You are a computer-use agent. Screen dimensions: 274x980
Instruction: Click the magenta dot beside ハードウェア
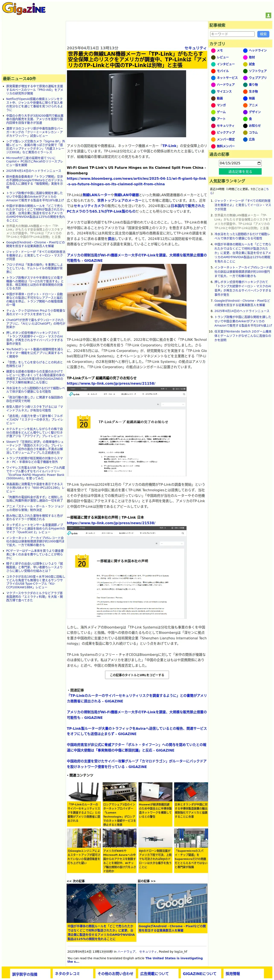point(213,85)
